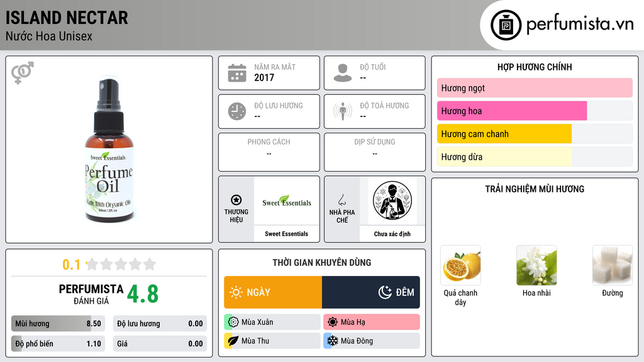Screen dimensions: 644x362
Task: Open the Đường sugar cubes thumbnail
Action: click(613, 266)
